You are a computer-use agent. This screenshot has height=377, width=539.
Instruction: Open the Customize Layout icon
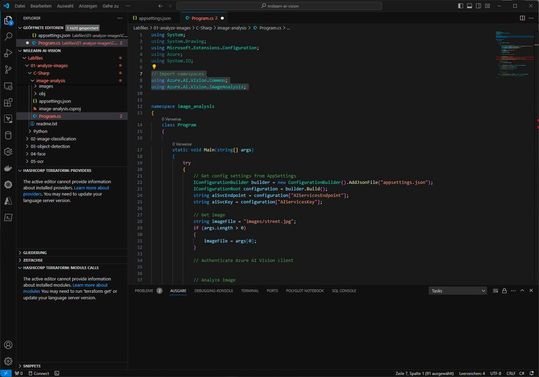487,6
